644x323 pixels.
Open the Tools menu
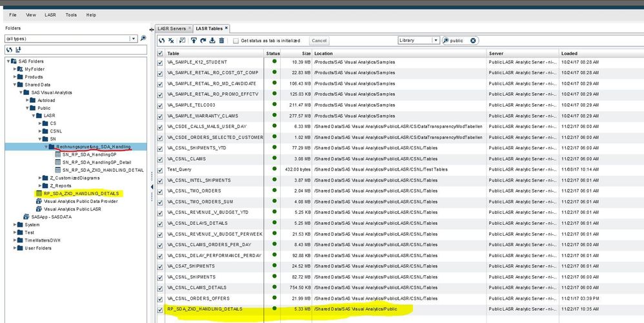click(x=71, y=14)
